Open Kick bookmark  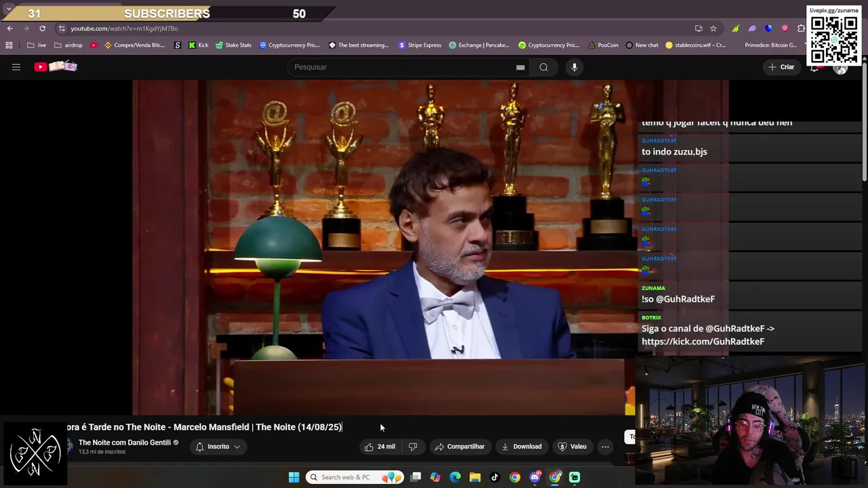[198, 45]
